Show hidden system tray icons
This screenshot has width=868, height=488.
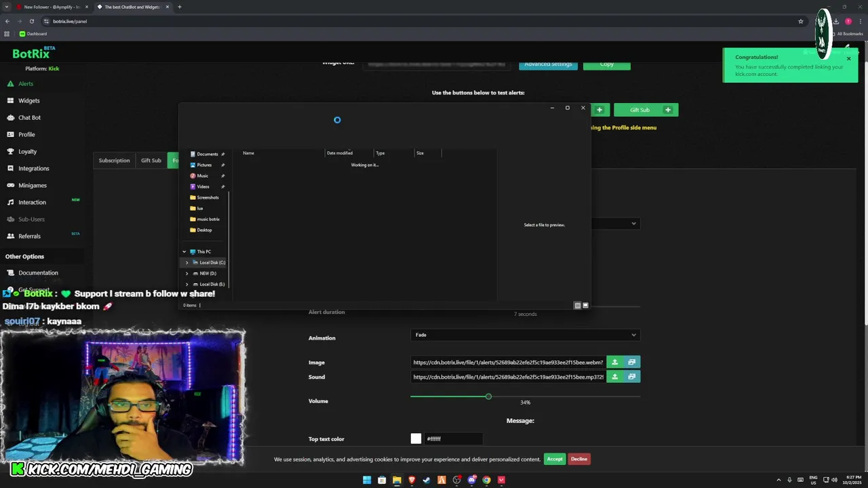pos(779,480)
